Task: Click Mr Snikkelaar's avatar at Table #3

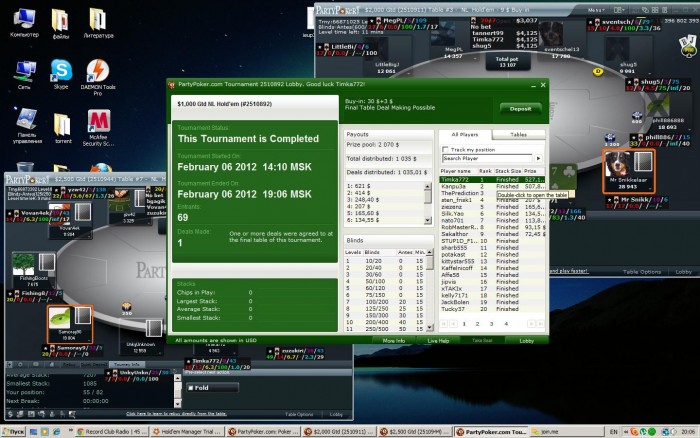Action: pyautogui.click(x=618, y=163)
